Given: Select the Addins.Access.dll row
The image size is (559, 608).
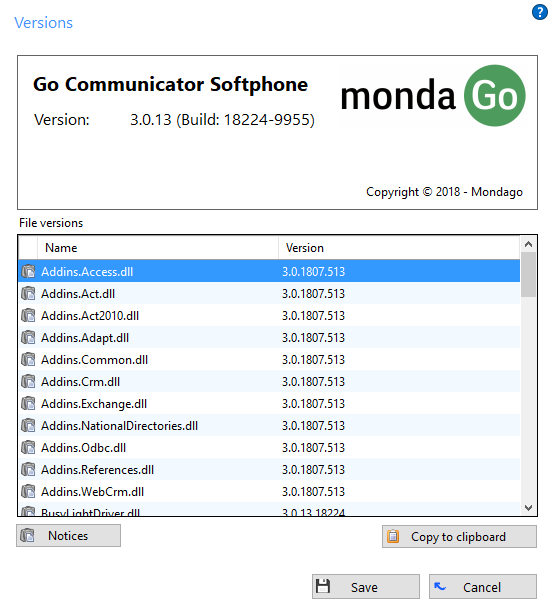Looking at the screenshot, I should (269, 271).
